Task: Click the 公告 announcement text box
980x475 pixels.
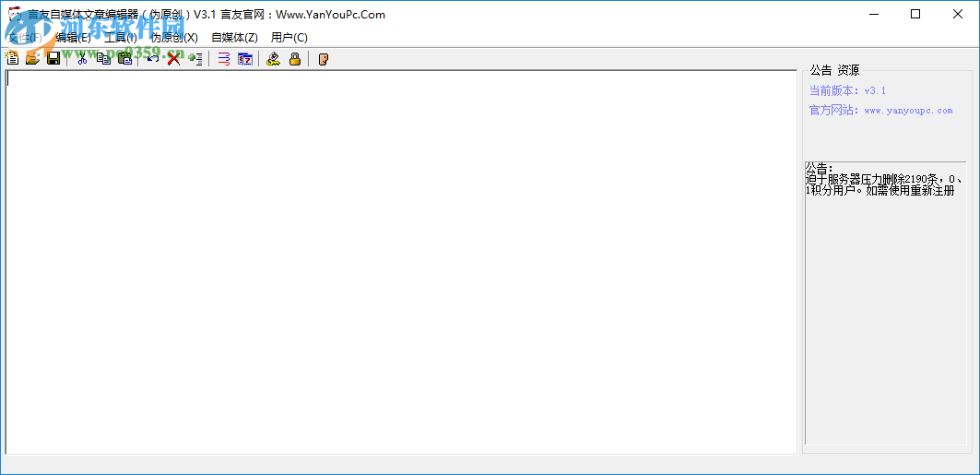Action: coord(886,303)
